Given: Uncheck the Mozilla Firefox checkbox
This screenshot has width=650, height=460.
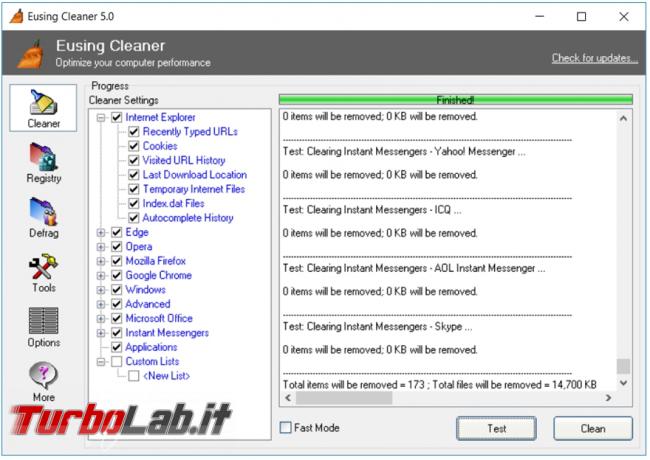Looking at the screenshot, I should point(116,261).
